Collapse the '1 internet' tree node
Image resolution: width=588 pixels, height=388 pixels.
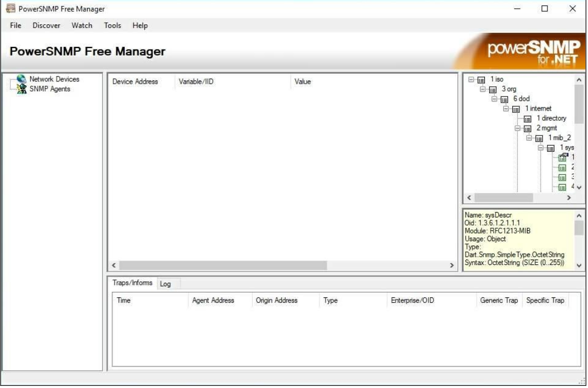[506, 108]
